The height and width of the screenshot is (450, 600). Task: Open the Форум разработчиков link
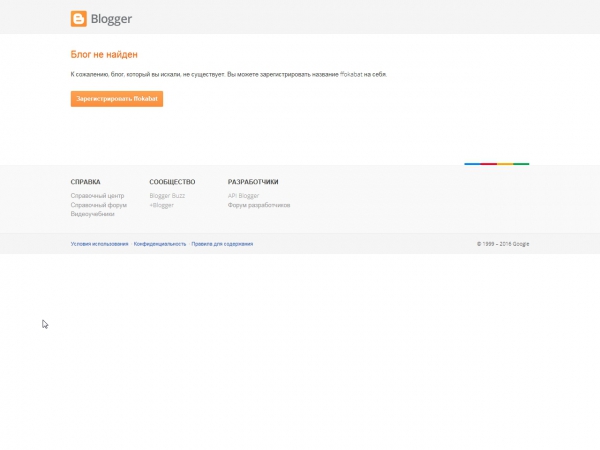tap(259, 205)
